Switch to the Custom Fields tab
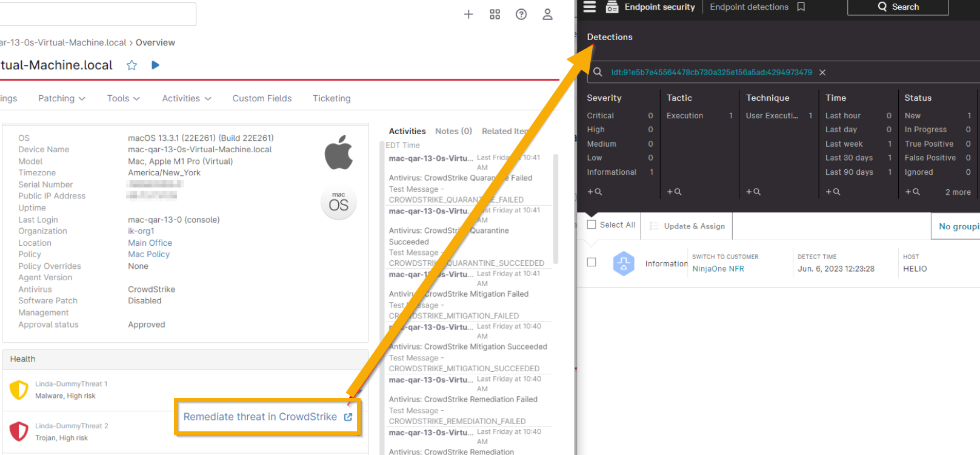 [x=262, y=98]
